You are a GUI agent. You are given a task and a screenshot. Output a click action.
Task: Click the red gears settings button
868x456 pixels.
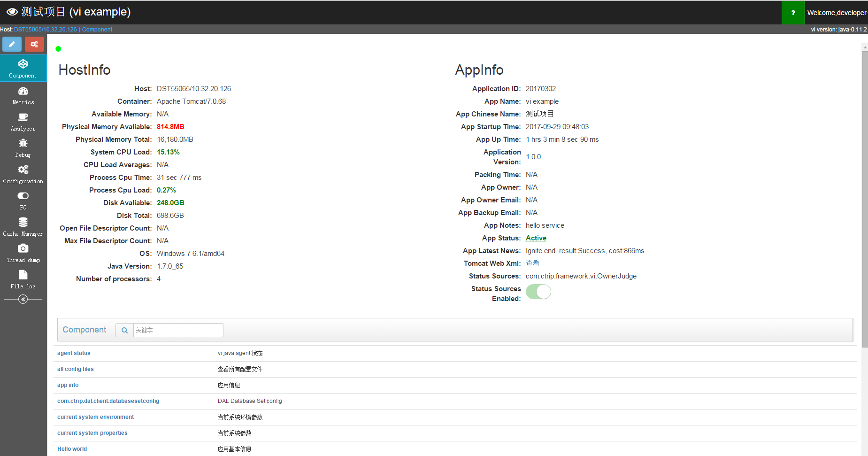[x=34, y=44]
